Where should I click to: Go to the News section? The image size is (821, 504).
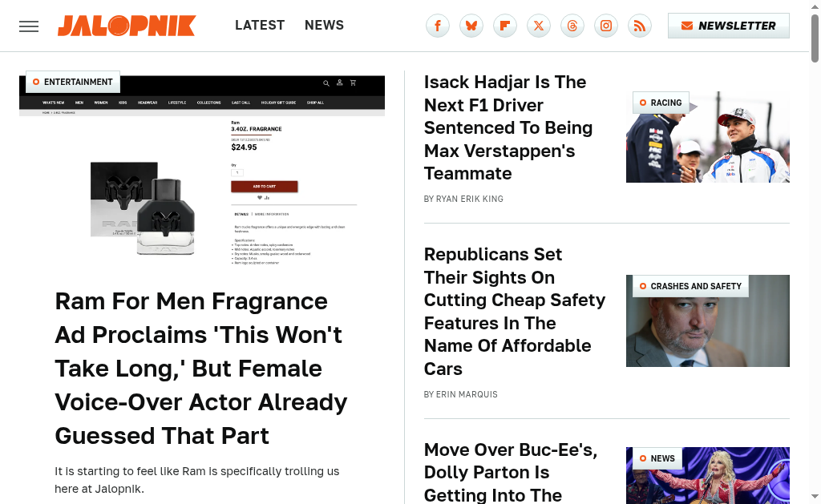point(324,26)
